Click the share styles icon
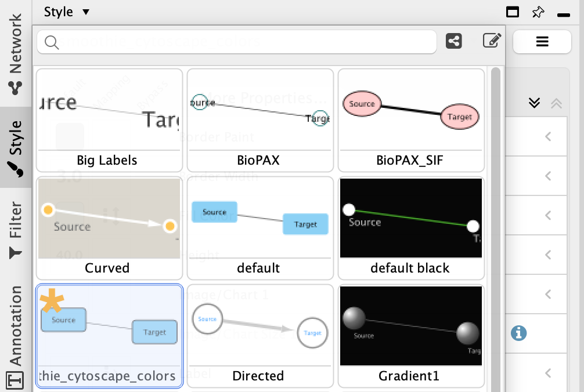This screenshot has height=392, width=584. point(454,41)
